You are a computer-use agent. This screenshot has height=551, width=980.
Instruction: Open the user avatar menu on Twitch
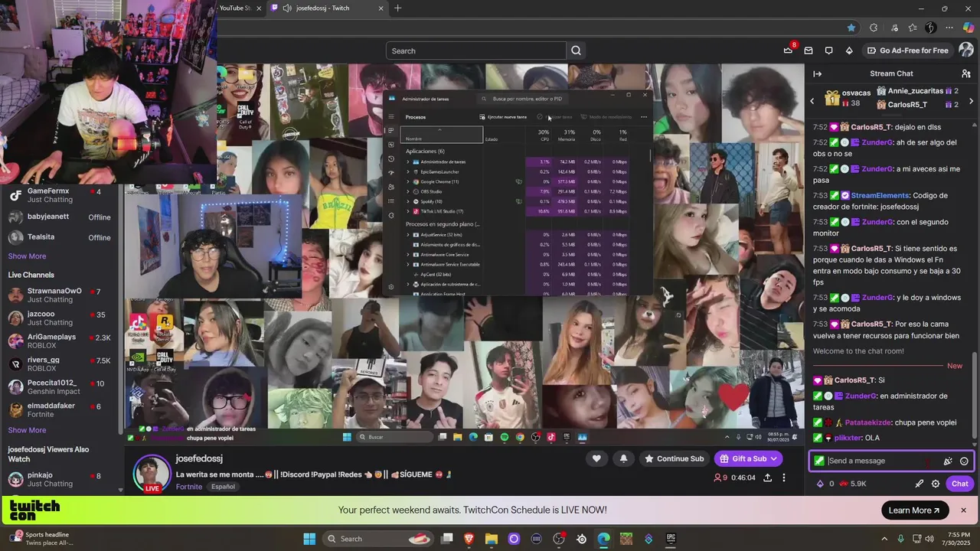(966, 50)
